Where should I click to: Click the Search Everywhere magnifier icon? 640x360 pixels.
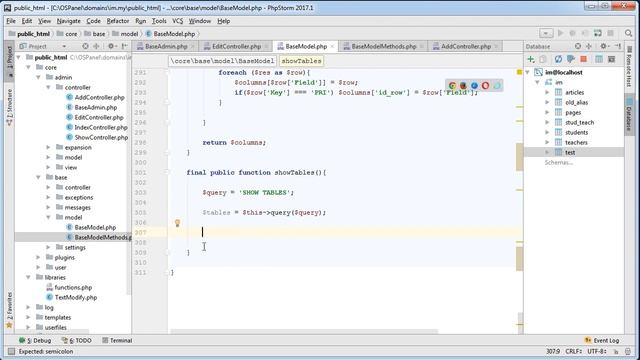(629, 33)
